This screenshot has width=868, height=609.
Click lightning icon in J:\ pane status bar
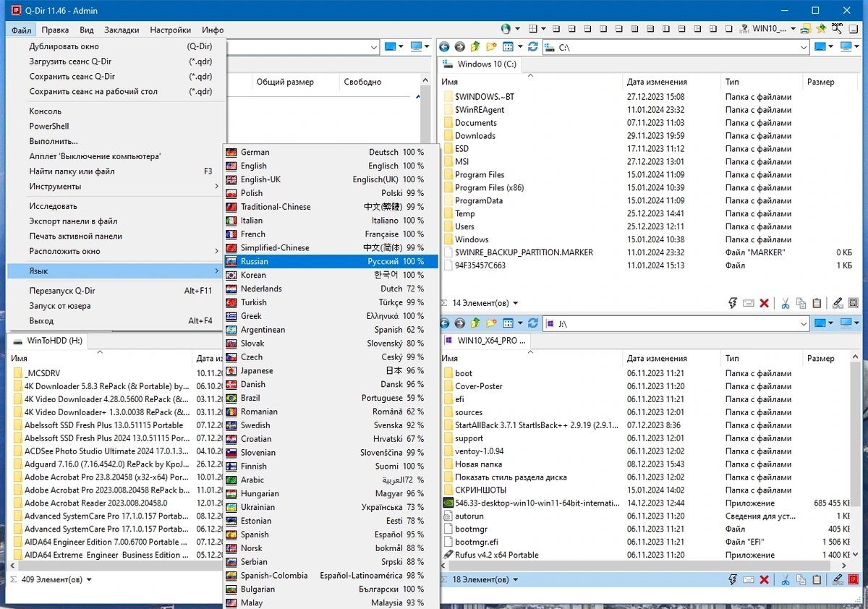click(x=733, y=579)
